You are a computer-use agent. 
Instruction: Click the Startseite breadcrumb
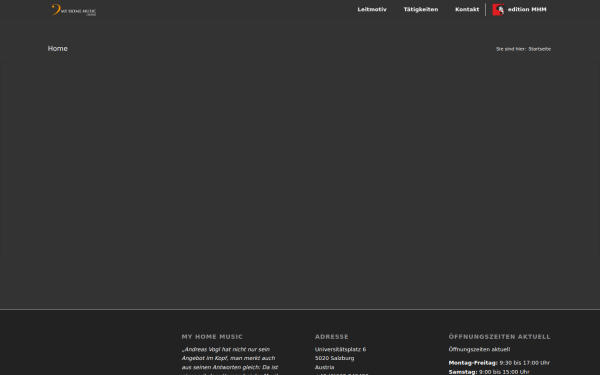(540, 49)
